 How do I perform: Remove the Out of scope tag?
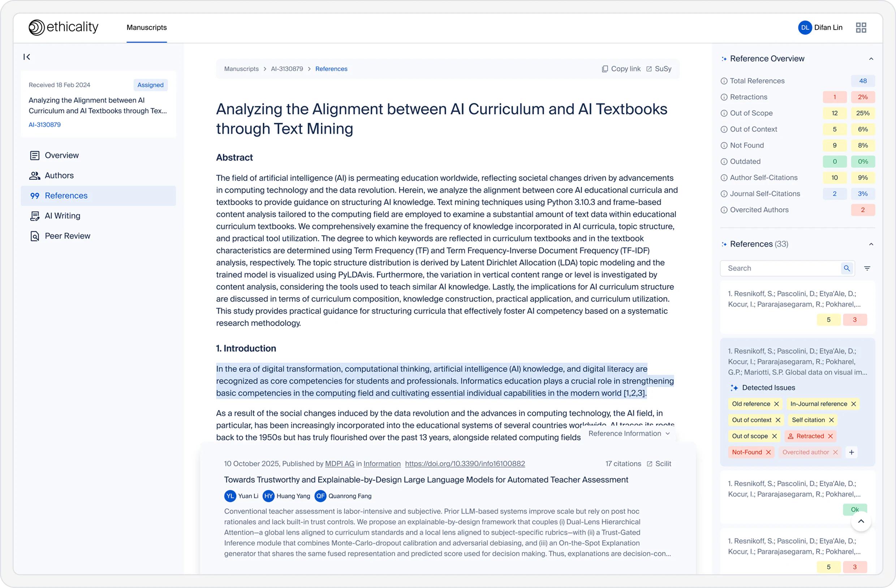tap(774, 436)
